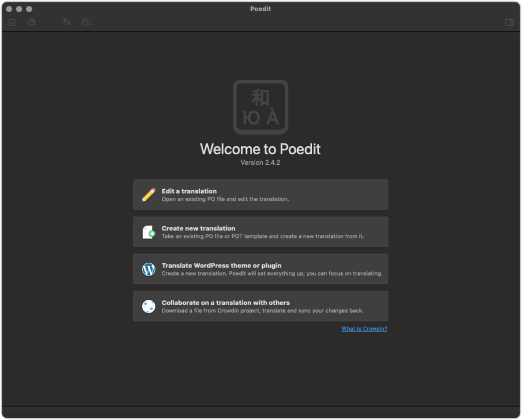Viewport: 522px width, 420px height.
Task: Click the large Poedit logo
Action: [x=260, y=107]
